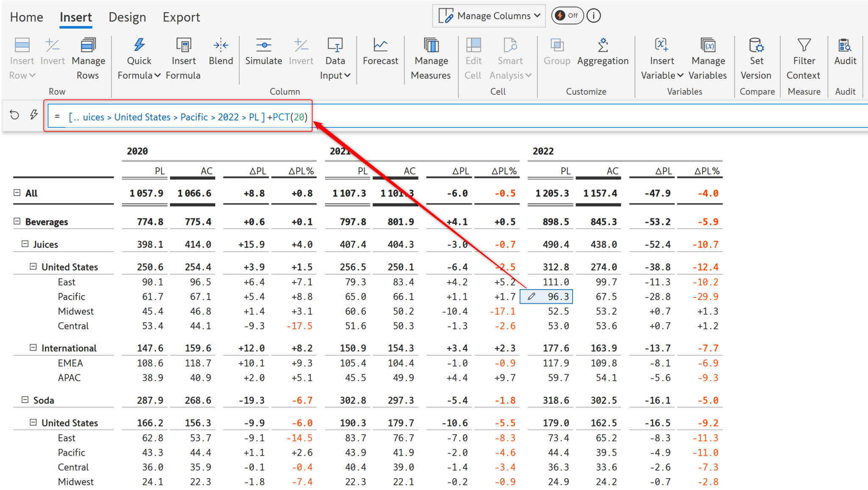Open the Manage Columns dropdown

(489, 16)
